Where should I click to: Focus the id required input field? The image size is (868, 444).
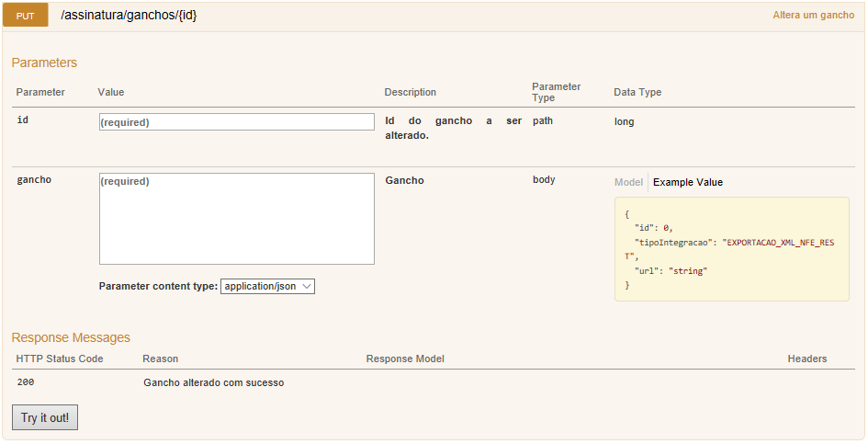point(236,121)
